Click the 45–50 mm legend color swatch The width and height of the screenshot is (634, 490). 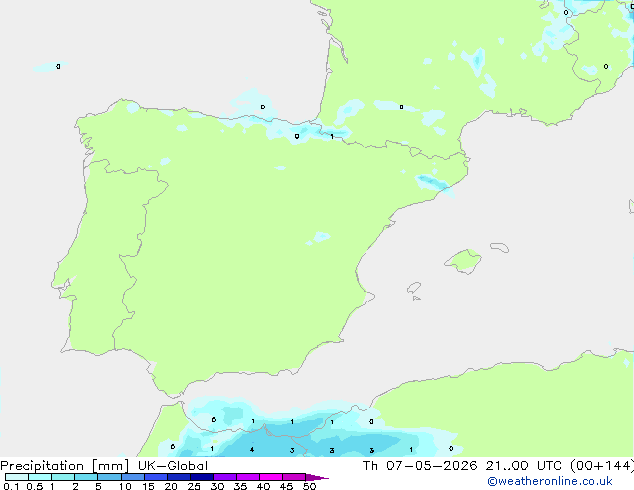point(294,477)
